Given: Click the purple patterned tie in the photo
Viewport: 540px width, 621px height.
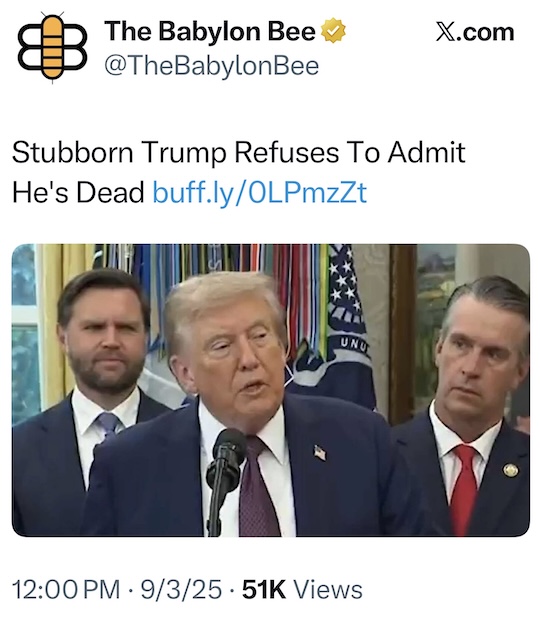Looking at the screenshot, I should tap(258, 487).
